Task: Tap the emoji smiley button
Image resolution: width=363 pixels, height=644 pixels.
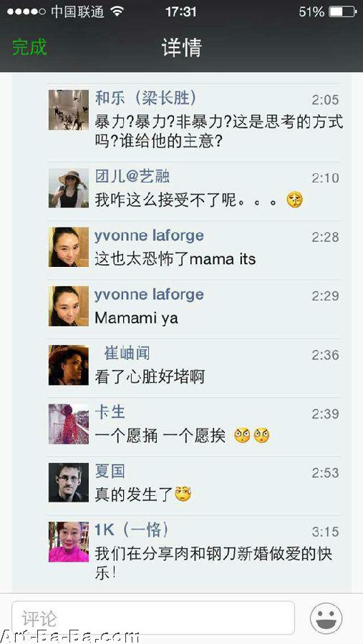Action: click(326, 618)
